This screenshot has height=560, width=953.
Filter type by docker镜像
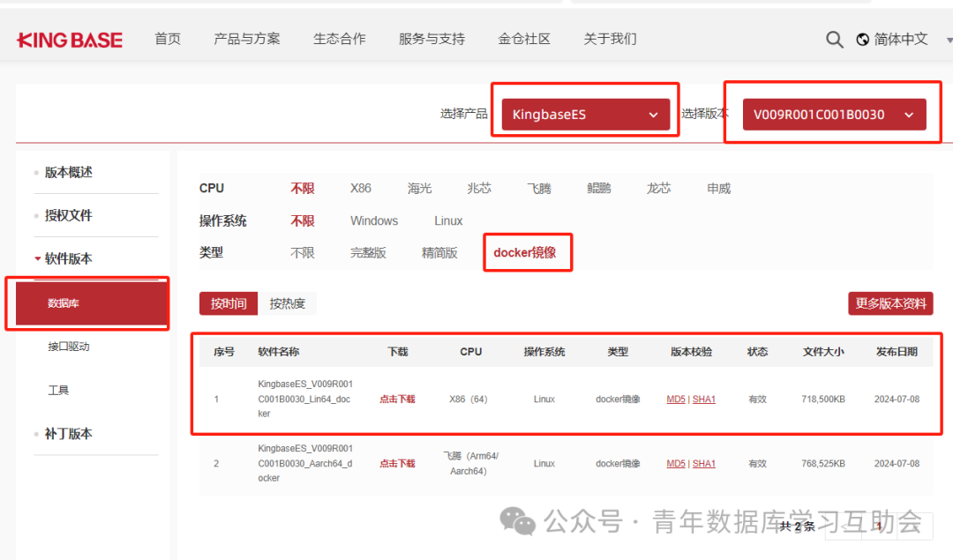tap(525, 253)
